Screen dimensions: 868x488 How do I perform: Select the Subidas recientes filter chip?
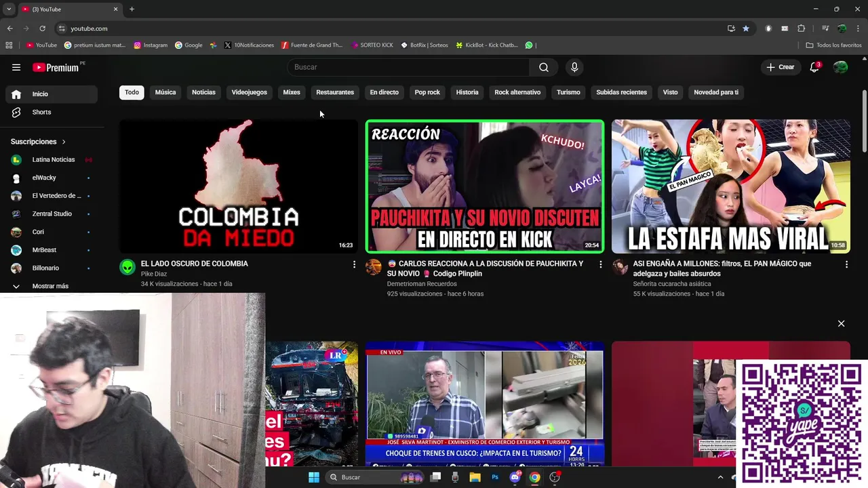[622, 92]
